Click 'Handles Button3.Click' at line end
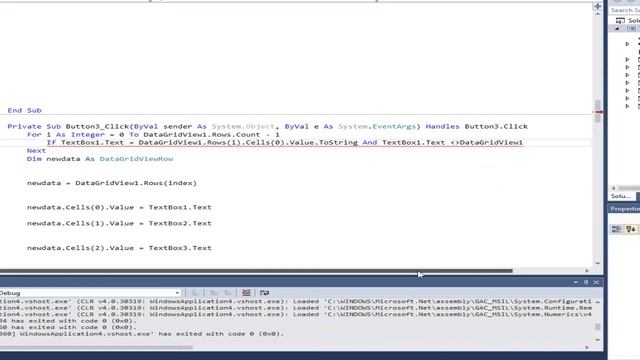The image size is (640, 360). click(x=477, y=127)
